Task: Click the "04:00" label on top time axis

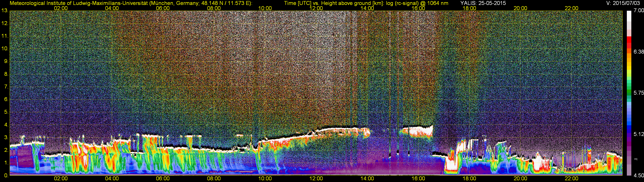Action: [112, 8]
